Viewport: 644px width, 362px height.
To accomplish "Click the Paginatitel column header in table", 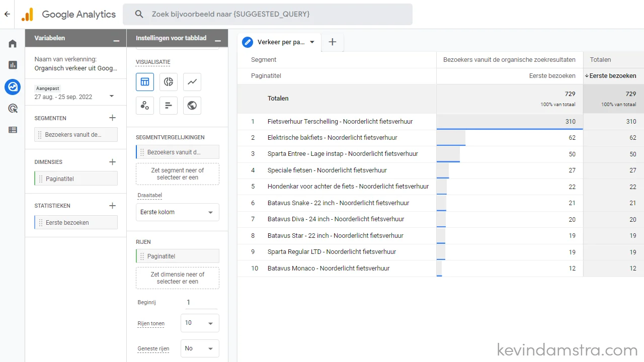I will pyautogui.click(x=266, y=76).
